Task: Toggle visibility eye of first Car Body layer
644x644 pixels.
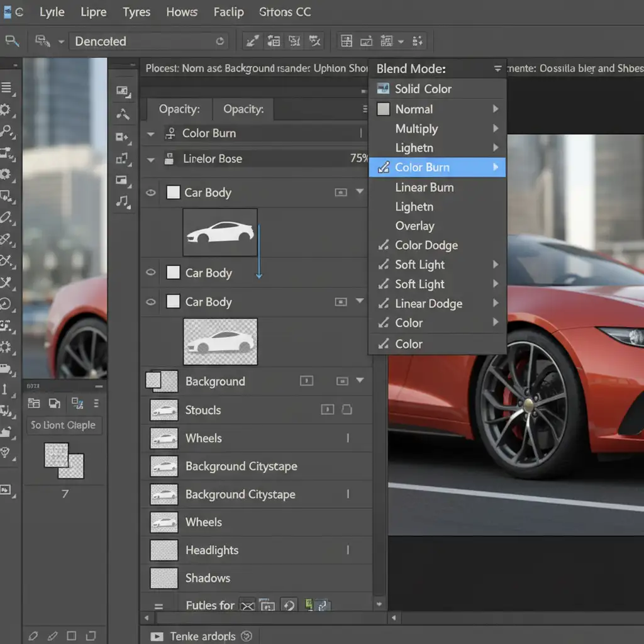Action: click(151, 192)
